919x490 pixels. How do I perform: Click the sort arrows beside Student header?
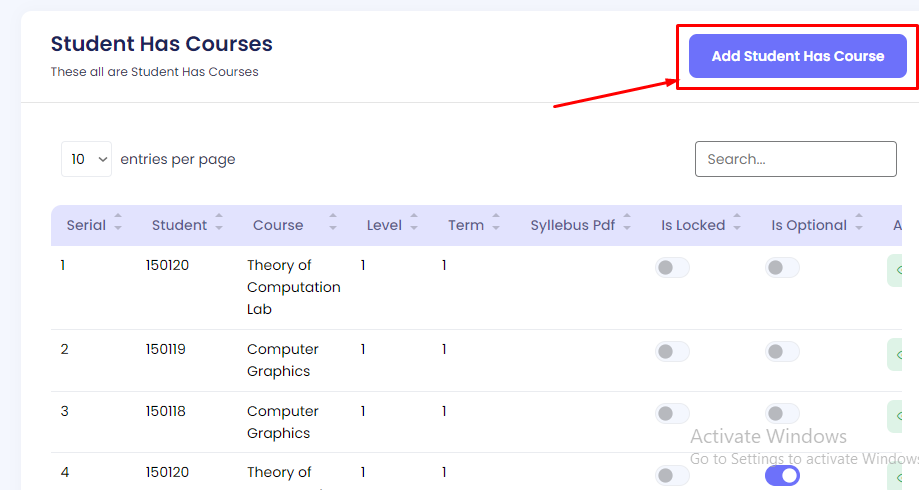pos(219,224)
